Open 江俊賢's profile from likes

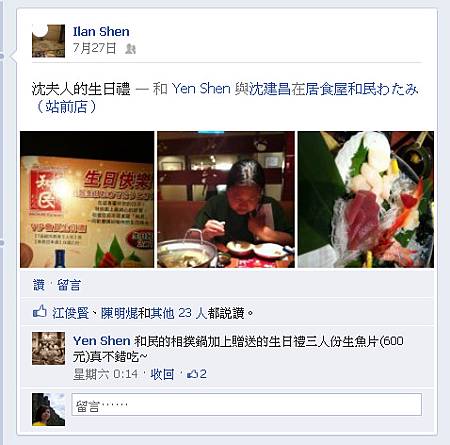[70, 313]
